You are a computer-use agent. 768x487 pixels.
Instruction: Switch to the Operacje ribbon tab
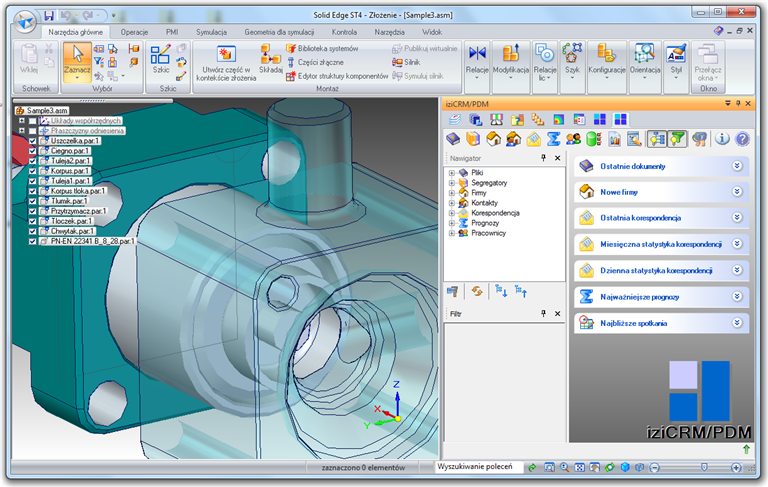(134, 32)
